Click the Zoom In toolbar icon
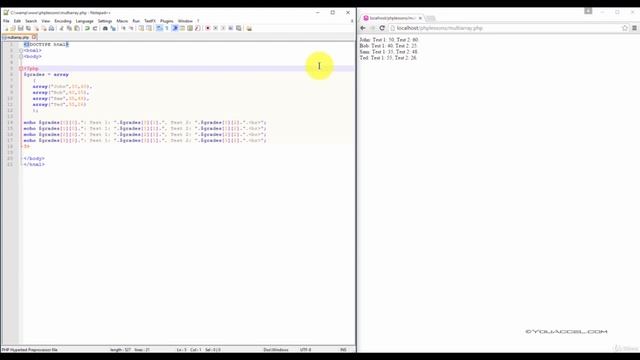The width and height of the screenshot is (640, 360). click(123, 28)
